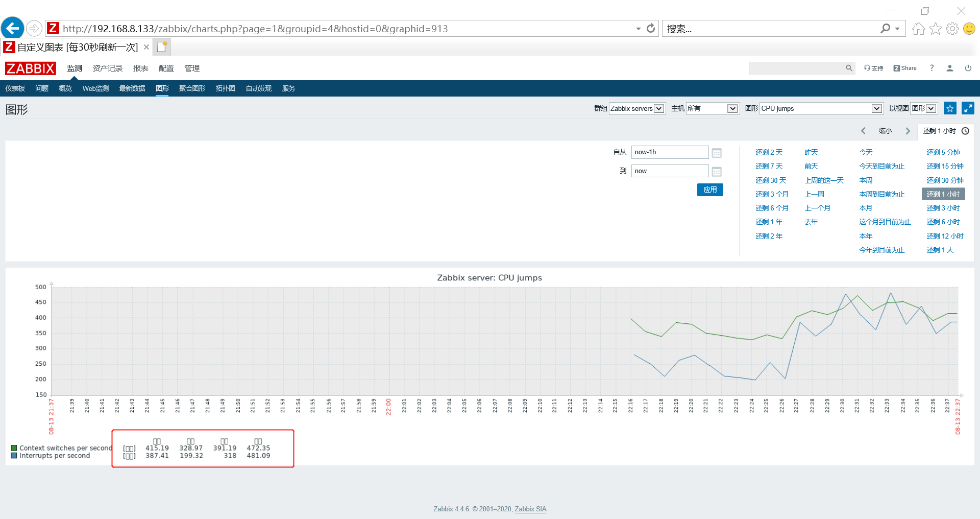The image size is (980, 519).
Task: Open a new browser tab
Action: pyautogui.click(x=162, y=47)
